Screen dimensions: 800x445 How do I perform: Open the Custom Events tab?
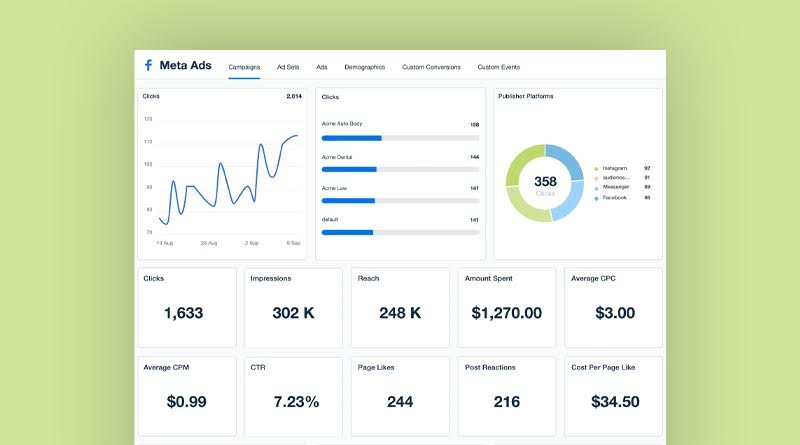tap(498, 67)
